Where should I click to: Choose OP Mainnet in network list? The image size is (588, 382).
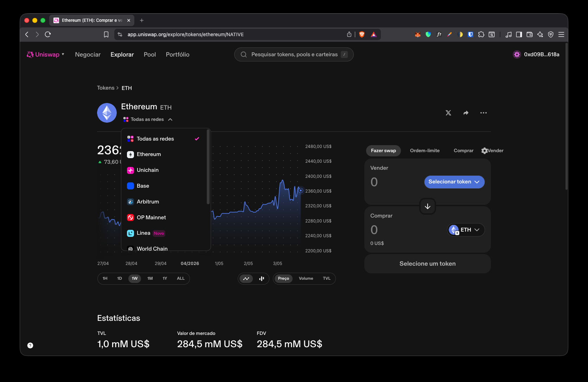pyautogui.click(x=164, y=218)
